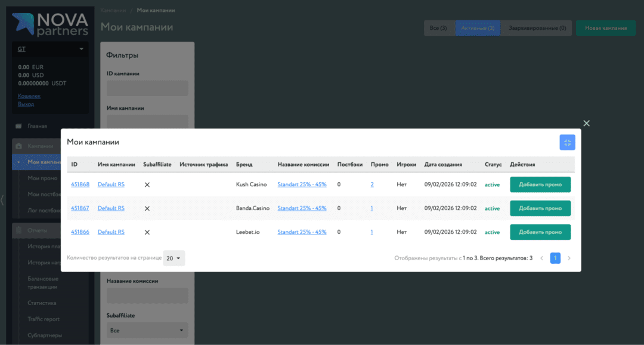Open the Subaffiliate filter dropdown showing Все
Image resolution: width=644 pixels, height=345 pixels.
(147, 330)
